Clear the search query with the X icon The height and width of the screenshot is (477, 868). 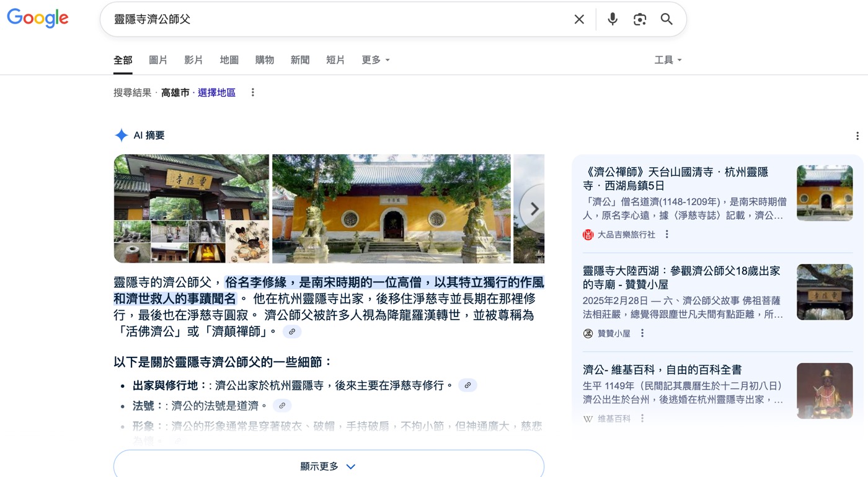click(x=579, y=19)
